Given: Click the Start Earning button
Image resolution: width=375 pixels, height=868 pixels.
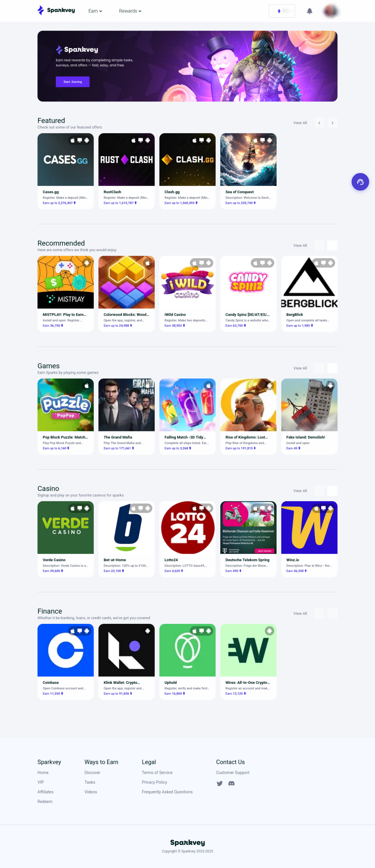Looking at the screenshot, I should coord(73,82).
